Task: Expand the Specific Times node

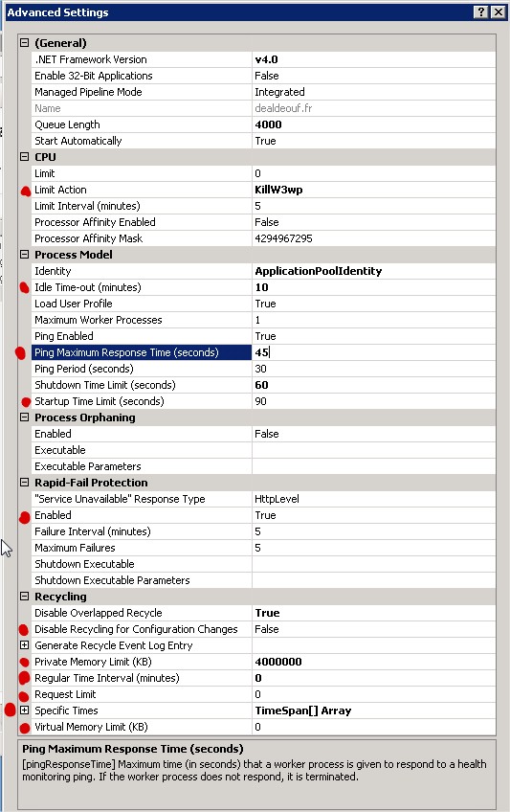Action: (x=24, y=710)
